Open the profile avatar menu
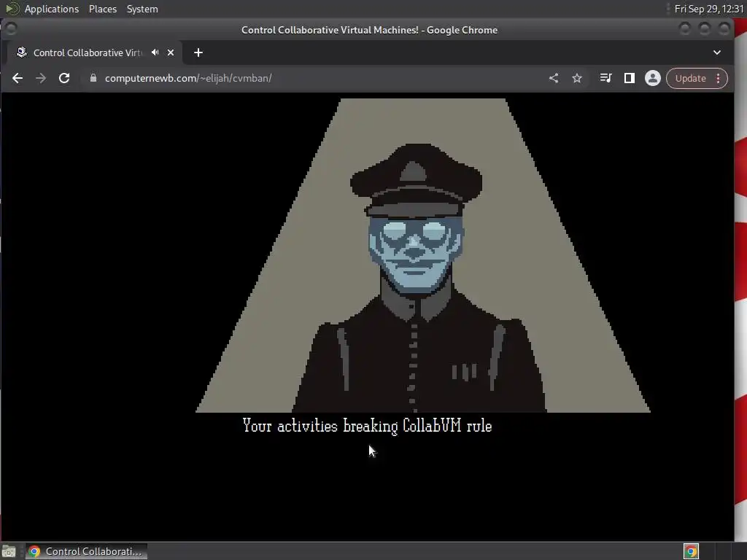 click(653, 78)
